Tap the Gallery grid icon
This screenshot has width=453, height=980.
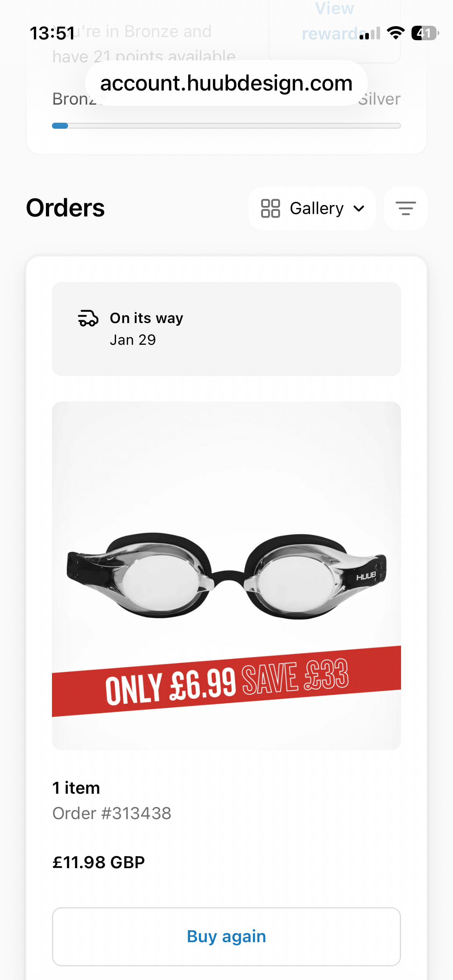point(271,208)
